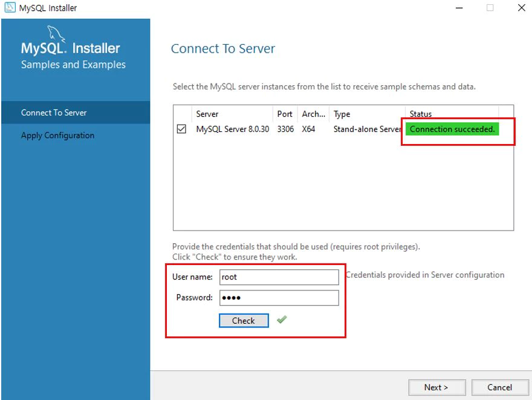Select Connect To Server step in sidebar
This screenshot has height=400, width=532.
[76, 113]
